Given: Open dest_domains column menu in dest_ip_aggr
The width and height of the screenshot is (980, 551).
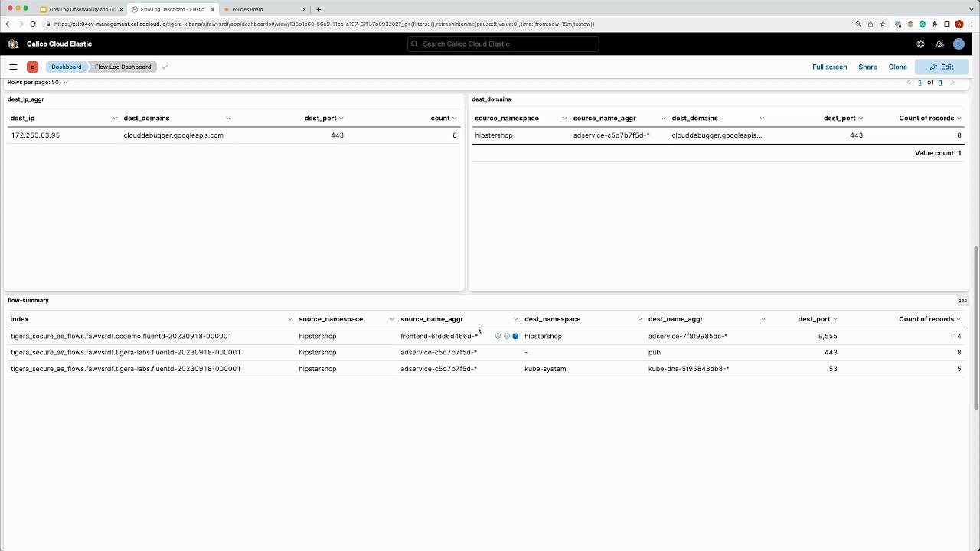Looking at the screenshot, I should coord(228,118).
